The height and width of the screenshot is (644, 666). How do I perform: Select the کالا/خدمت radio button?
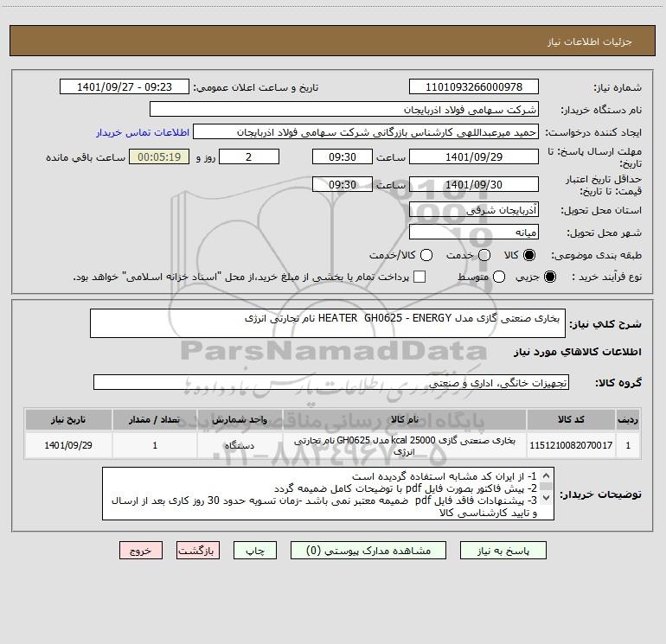(426, 255)
